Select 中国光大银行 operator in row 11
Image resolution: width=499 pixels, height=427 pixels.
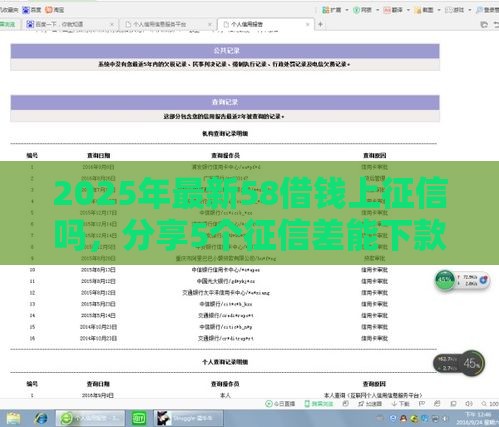click(226, 281)
